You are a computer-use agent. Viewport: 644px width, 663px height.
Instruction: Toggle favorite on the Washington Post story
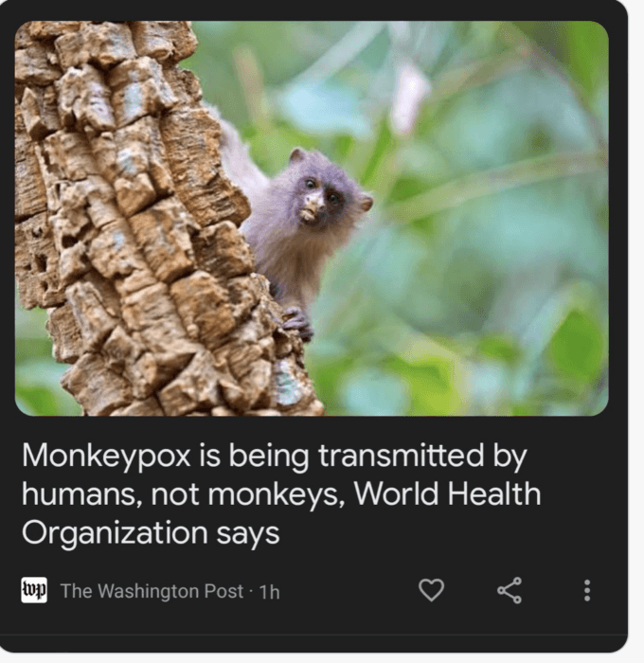pos(431,590)
